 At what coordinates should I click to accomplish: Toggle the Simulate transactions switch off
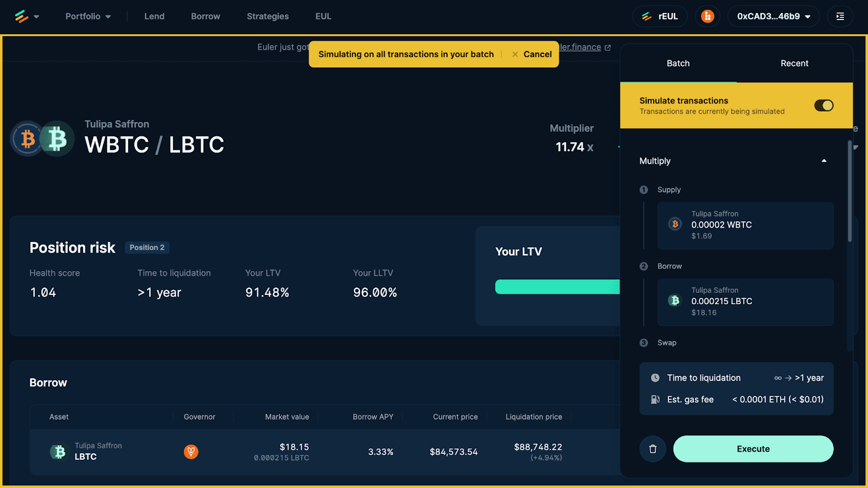824,106
